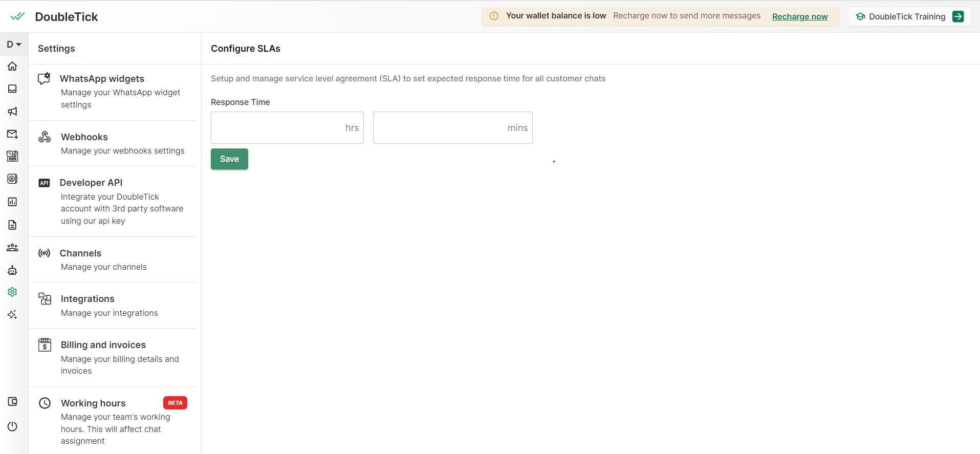Click the bot robot icon in the sidebar

tap(12, 270)
